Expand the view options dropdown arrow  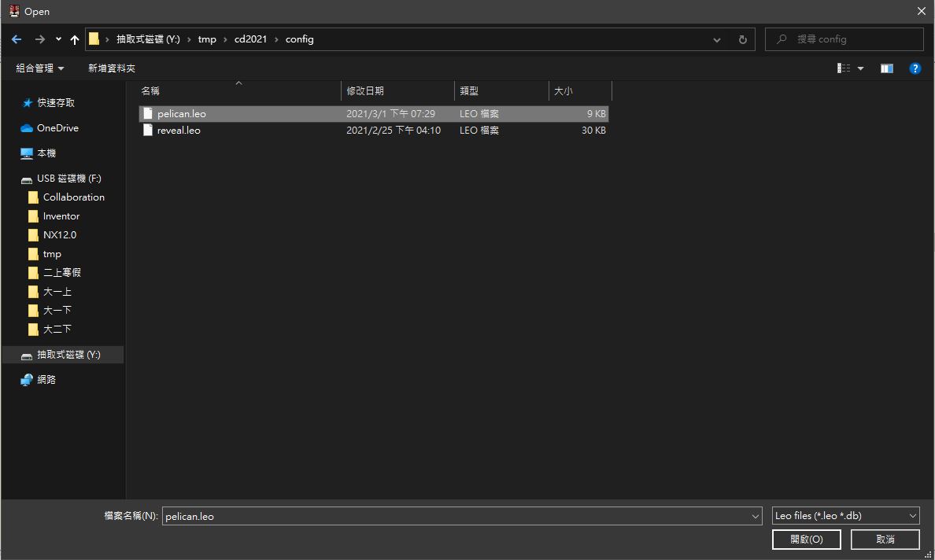860,68
